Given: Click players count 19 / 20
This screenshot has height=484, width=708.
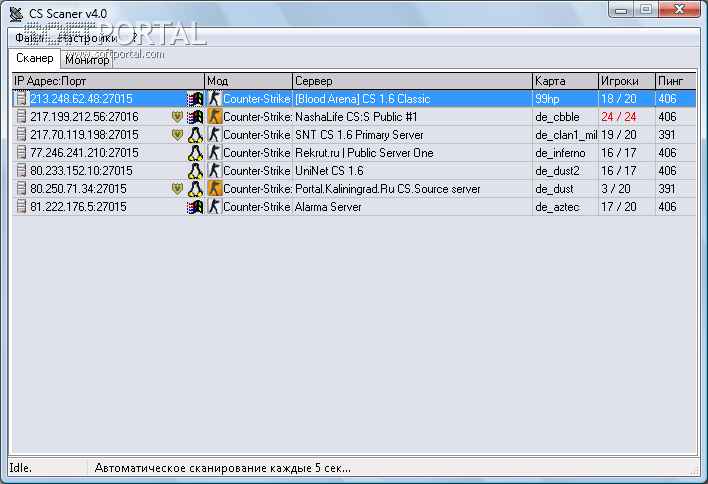Looking at the screenshot, I should point(619,135).
